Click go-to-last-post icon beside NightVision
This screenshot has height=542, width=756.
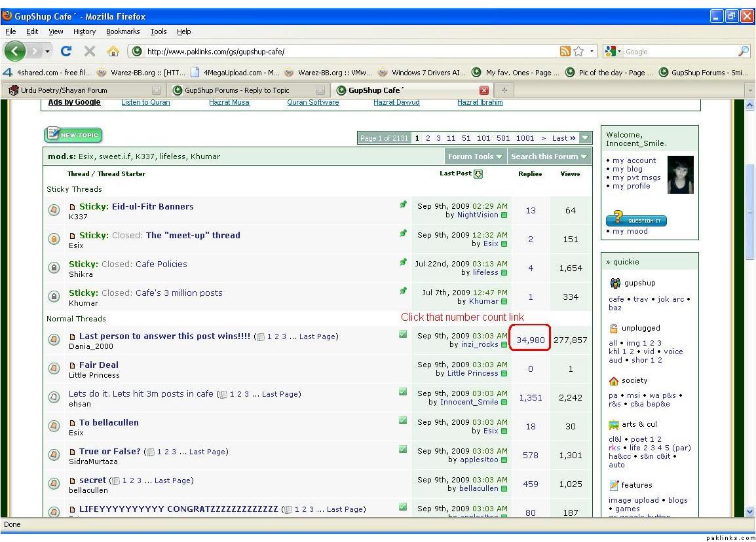(504, 215)
